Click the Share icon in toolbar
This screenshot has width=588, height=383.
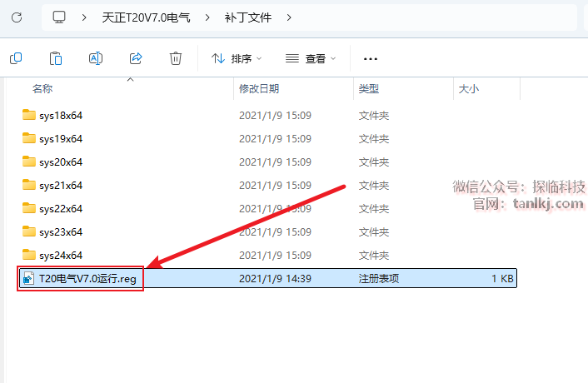click(x=136, y=58)
